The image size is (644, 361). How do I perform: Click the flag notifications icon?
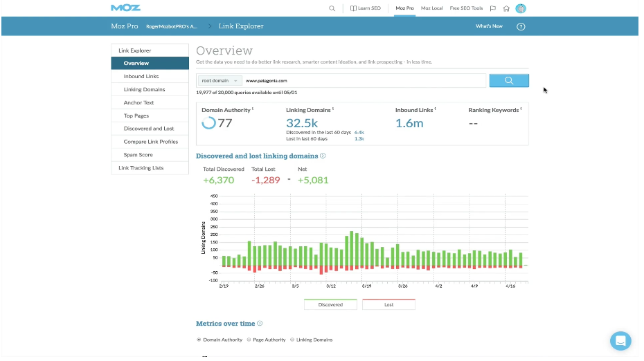tap(492, 8)
